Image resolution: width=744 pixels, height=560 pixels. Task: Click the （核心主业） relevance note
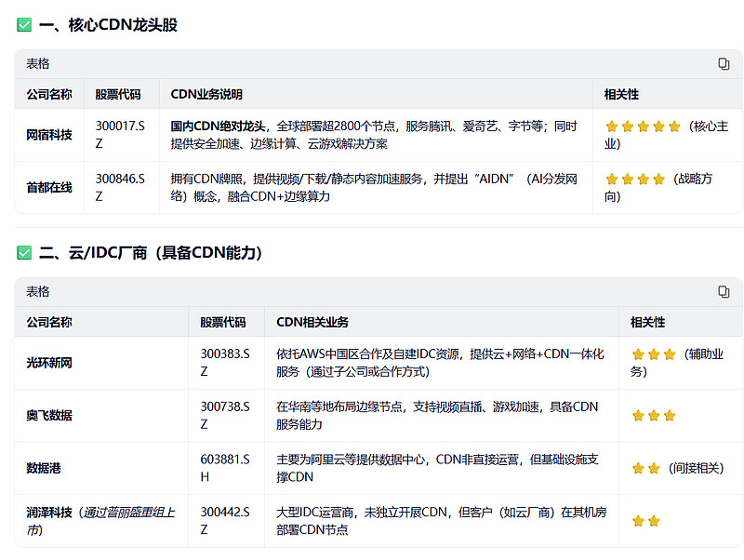pyautogui.click(x=666, y=135)
